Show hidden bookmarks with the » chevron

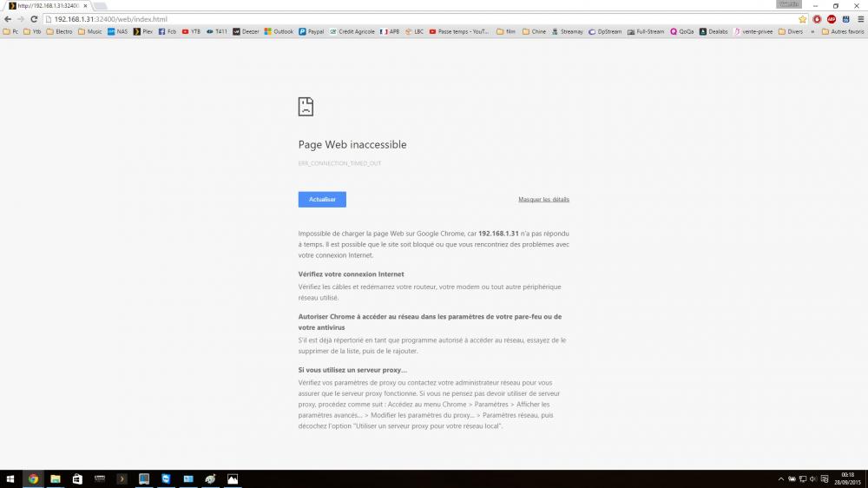[x=812, y=31]
